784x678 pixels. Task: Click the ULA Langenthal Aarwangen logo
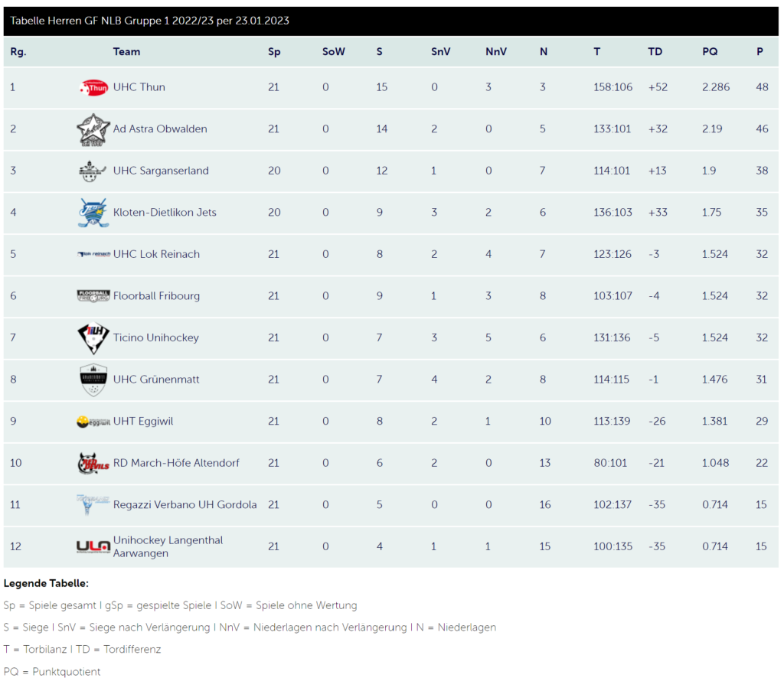[93, 547]
